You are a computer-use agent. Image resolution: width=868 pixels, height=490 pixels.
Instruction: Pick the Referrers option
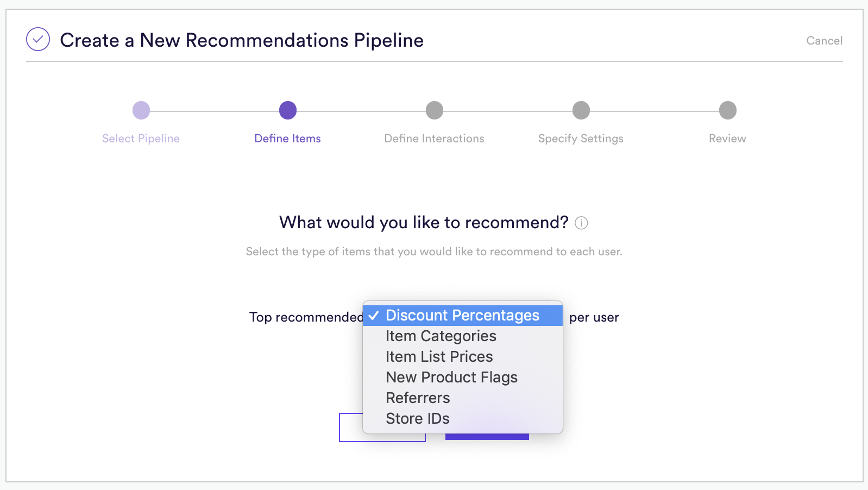tap(463, 398)
